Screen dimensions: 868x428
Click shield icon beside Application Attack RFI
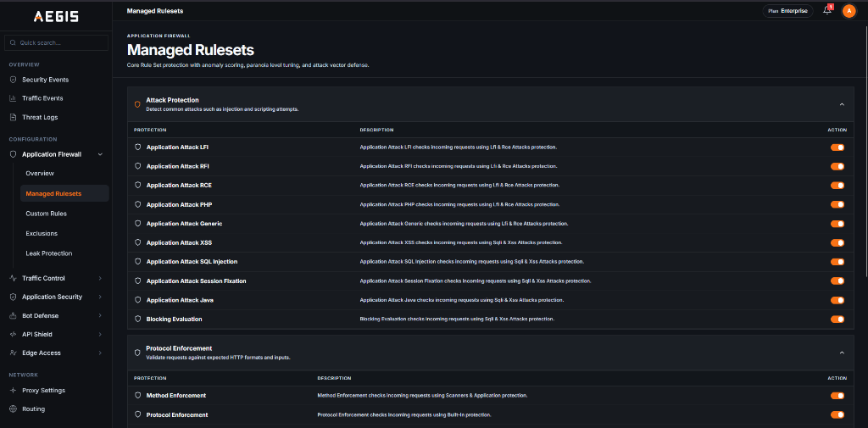138,166
